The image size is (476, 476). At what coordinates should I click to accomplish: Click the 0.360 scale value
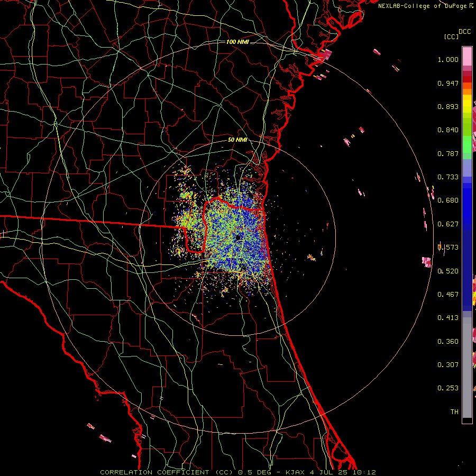(x=448, y=342)
